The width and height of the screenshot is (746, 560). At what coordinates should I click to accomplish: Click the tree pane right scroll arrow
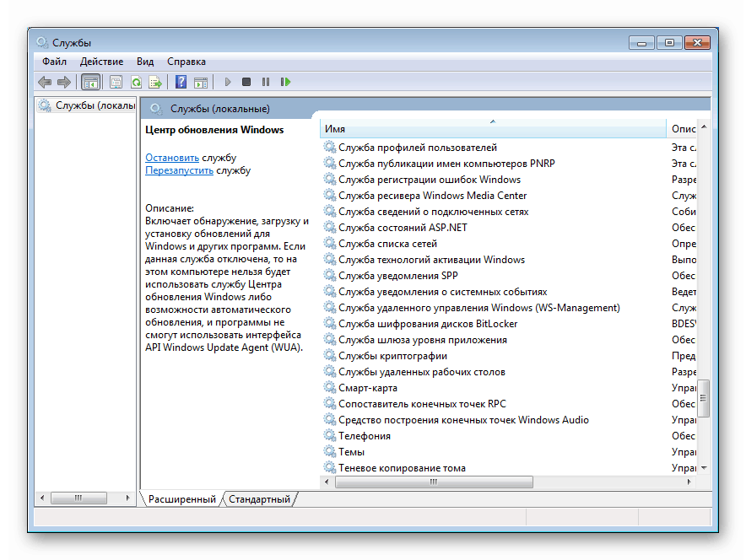(x=127, y=498)
